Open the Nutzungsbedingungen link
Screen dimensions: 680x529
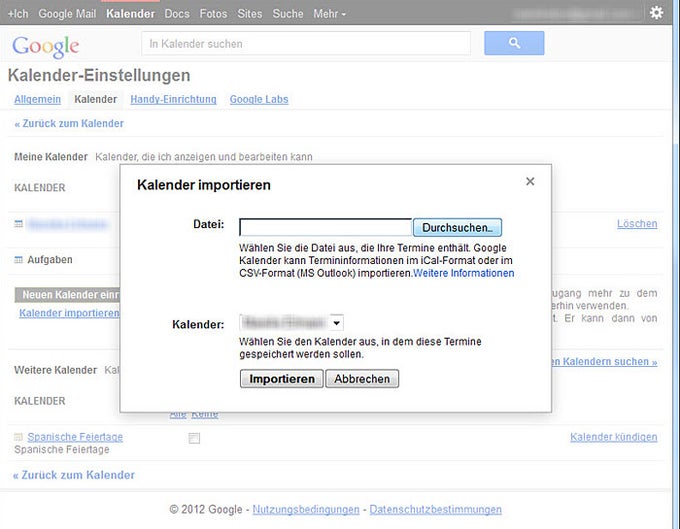[x=306, y=509]
